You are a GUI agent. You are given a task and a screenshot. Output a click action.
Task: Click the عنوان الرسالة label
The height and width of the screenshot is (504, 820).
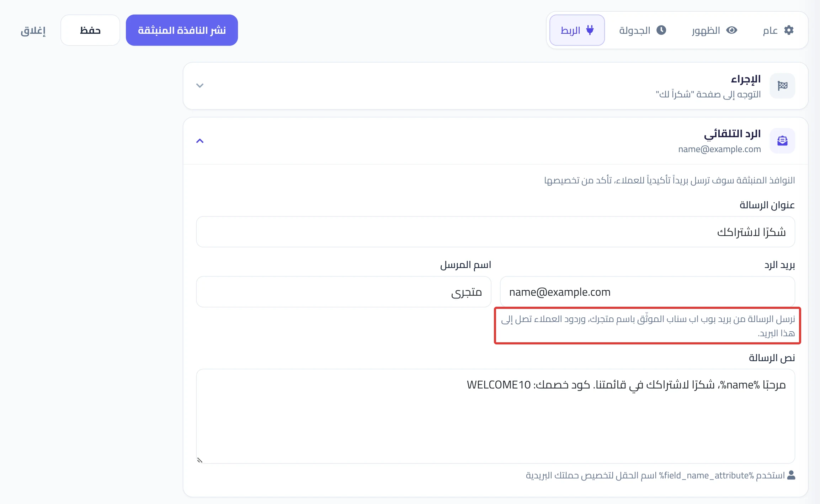767,205
